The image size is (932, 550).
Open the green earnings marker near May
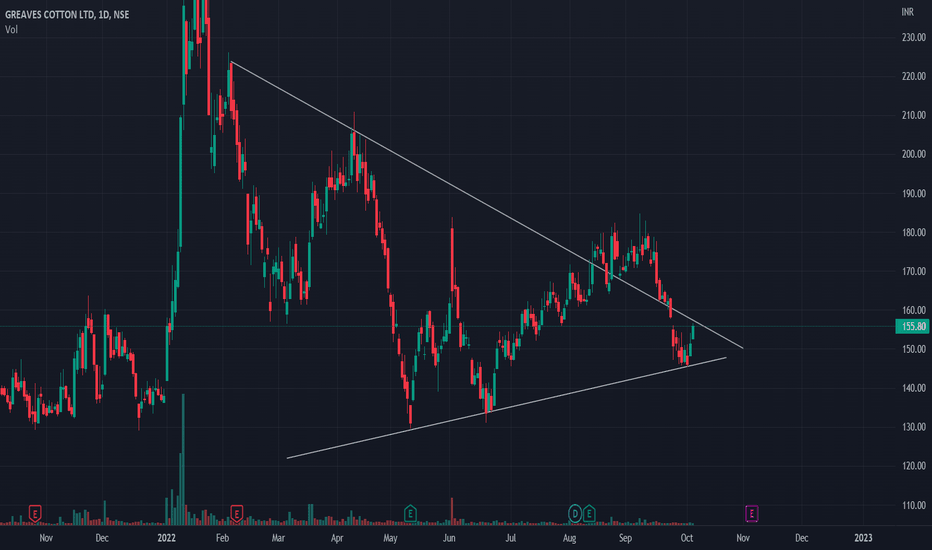410,513
